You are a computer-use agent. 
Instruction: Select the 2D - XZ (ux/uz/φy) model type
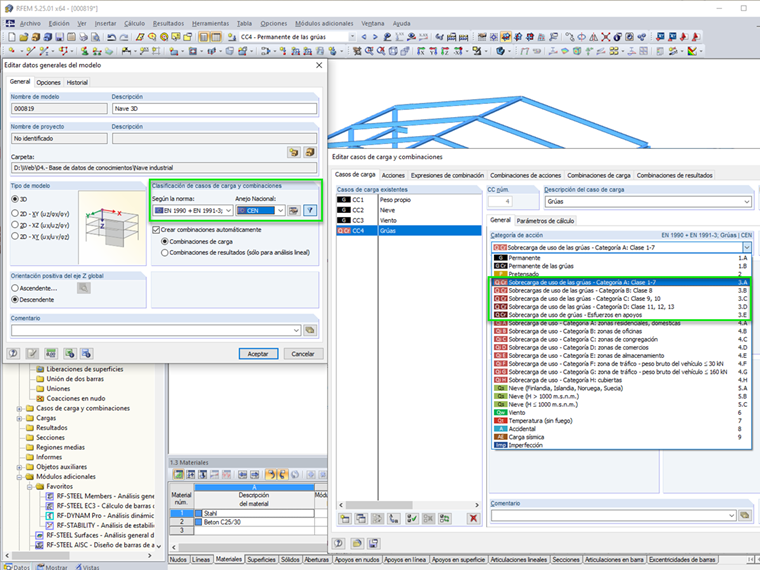(15, 225)
